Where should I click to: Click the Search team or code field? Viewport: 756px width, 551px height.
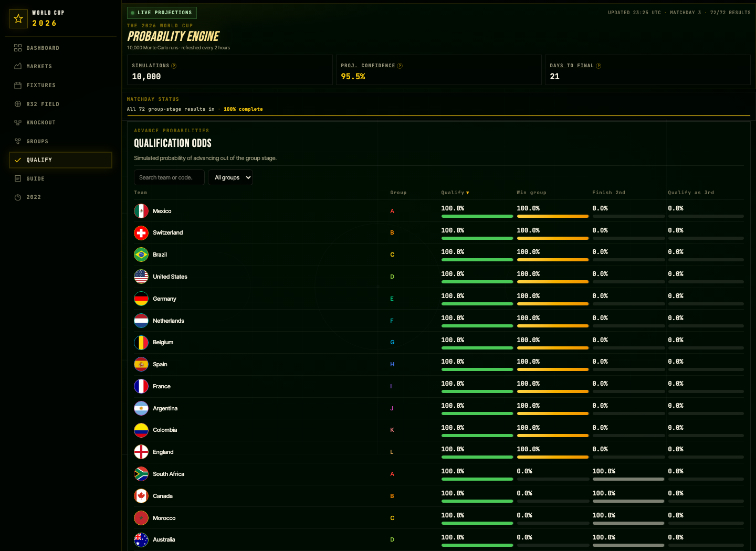click(x=169, y=177)
